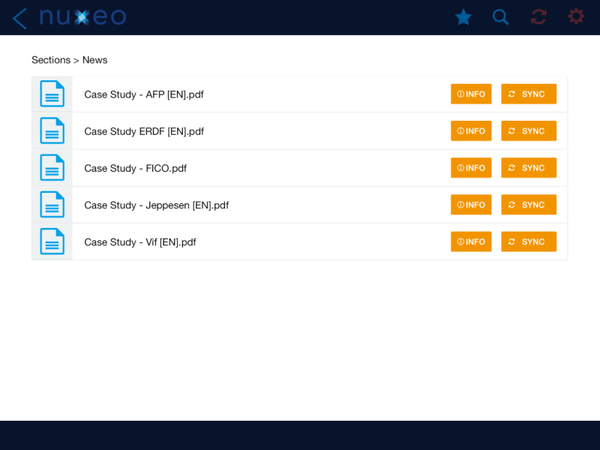600x450 pixels.
Task: Tap the back arrow in header
Action: click(19, 17)
